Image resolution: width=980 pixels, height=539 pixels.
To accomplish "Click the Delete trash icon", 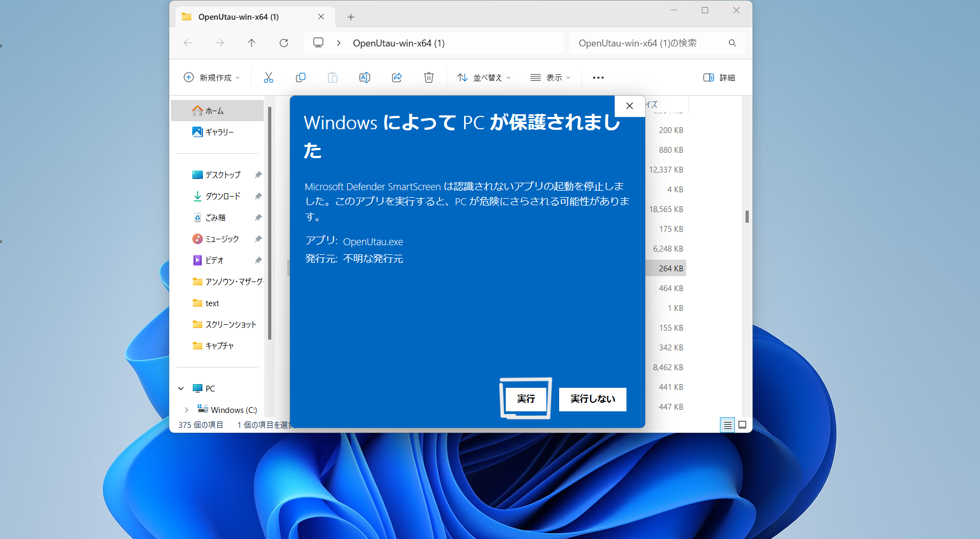I will tap(429, 77).
